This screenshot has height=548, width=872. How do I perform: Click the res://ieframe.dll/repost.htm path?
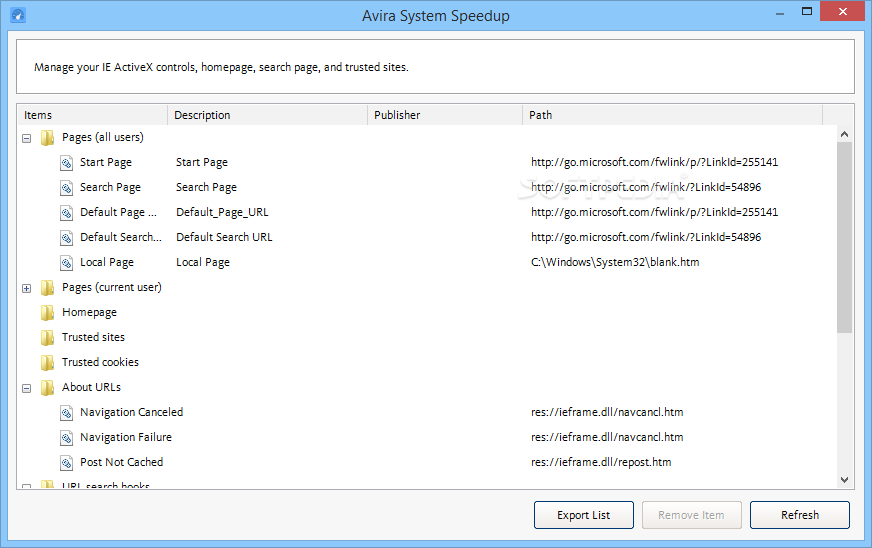click(601, 462)
